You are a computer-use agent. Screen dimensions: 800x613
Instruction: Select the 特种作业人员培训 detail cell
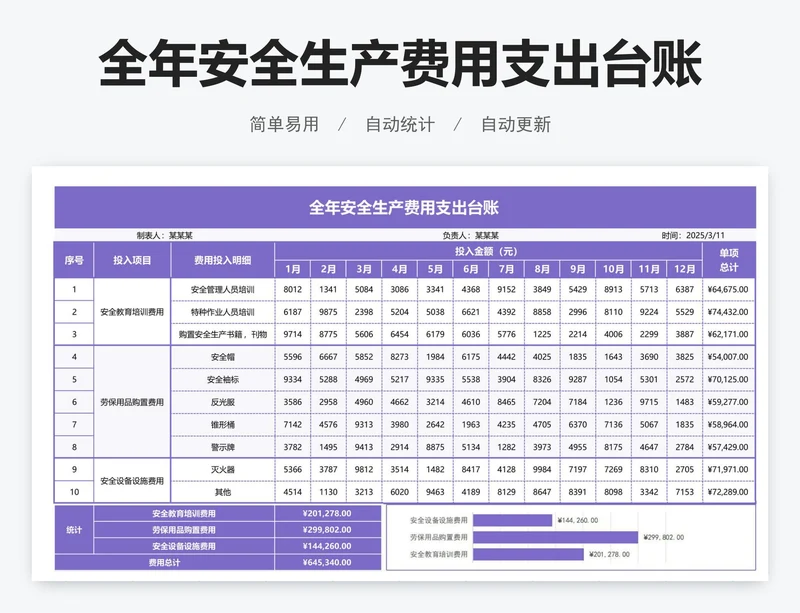coord(222,312)
